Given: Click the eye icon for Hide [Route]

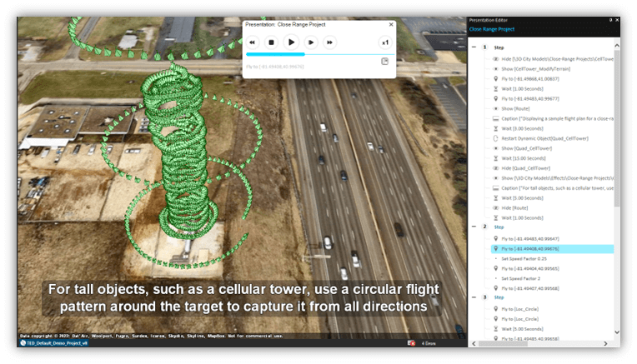Looking at the screenshot, I should click(496, 207).
